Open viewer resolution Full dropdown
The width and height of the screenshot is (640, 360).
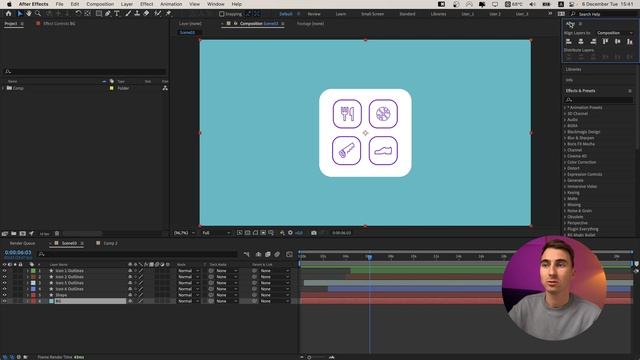(216, 233)
